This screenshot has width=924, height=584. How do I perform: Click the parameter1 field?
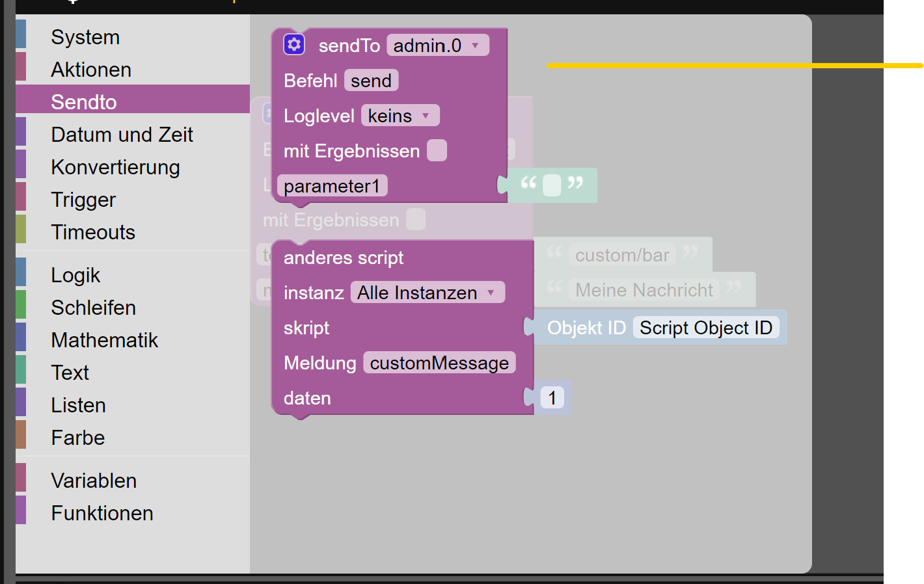click(332, 186)
